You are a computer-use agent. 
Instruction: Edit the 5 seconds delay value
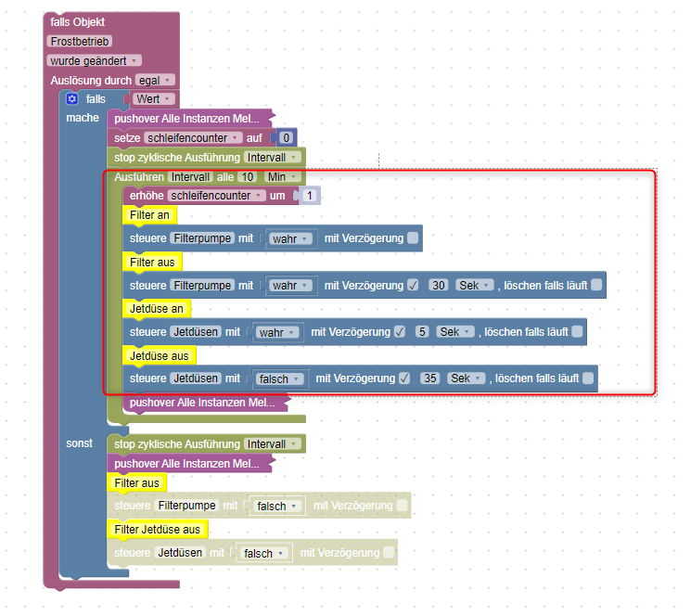point(422,332)
